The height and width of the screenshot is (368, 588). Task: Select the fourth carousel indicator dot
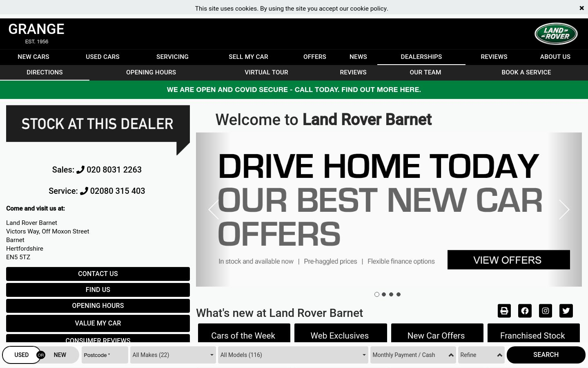pyautogui.click(x=399, y=294)
